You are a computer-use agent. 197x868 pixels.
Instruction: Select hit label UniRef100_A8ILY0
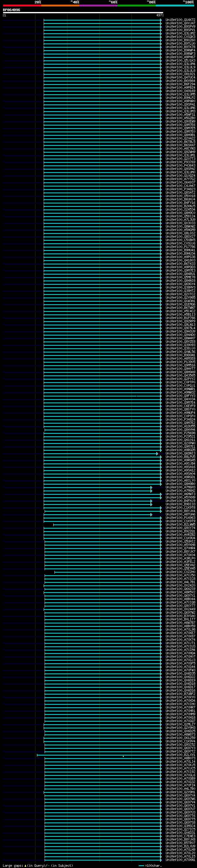tap(180, 481)
